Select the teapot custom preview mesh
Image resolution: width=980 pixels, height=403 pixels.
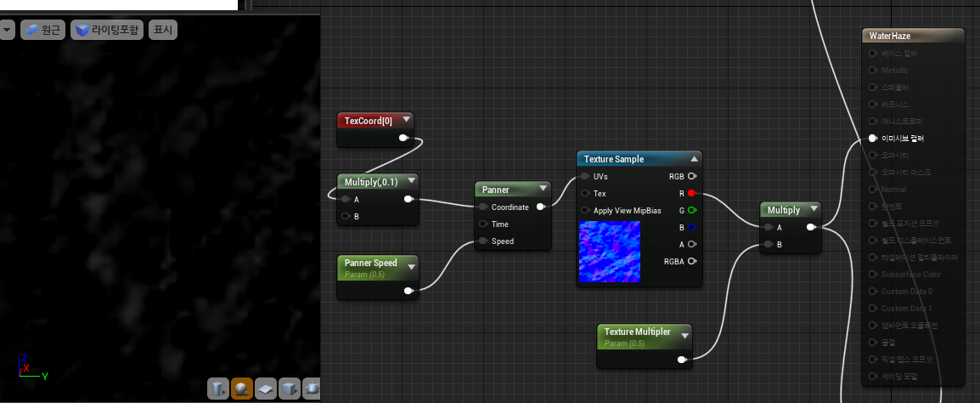tap(312, 389)
